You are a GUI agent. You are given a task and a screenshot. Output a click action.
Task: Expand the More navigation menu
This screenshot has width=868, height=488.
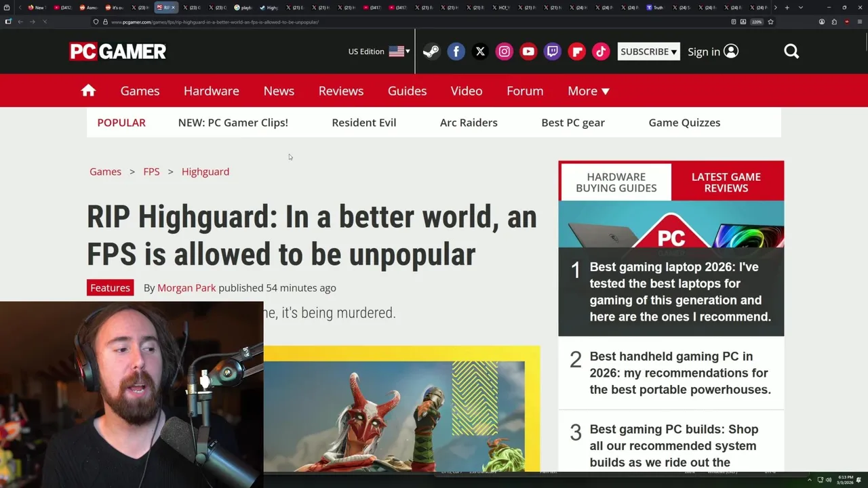[x=589, y=91]
